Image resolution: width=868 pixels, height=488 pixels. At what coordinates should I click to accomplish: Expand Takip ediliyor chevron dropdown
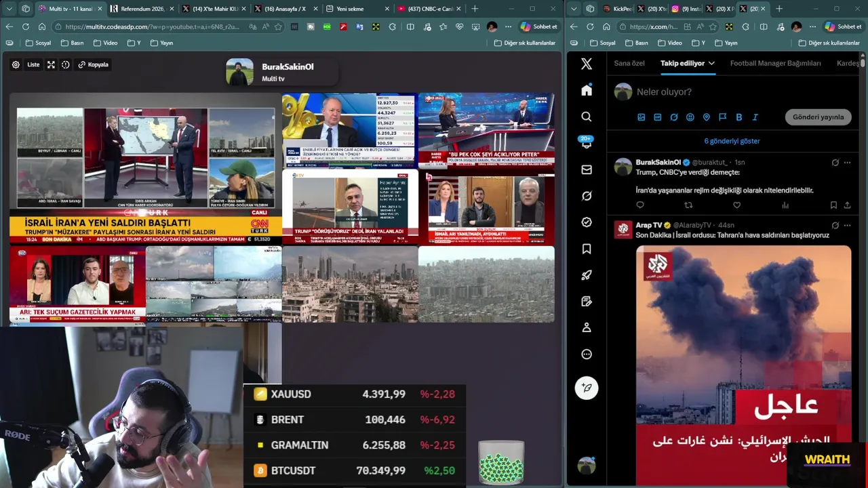point(711,63)
